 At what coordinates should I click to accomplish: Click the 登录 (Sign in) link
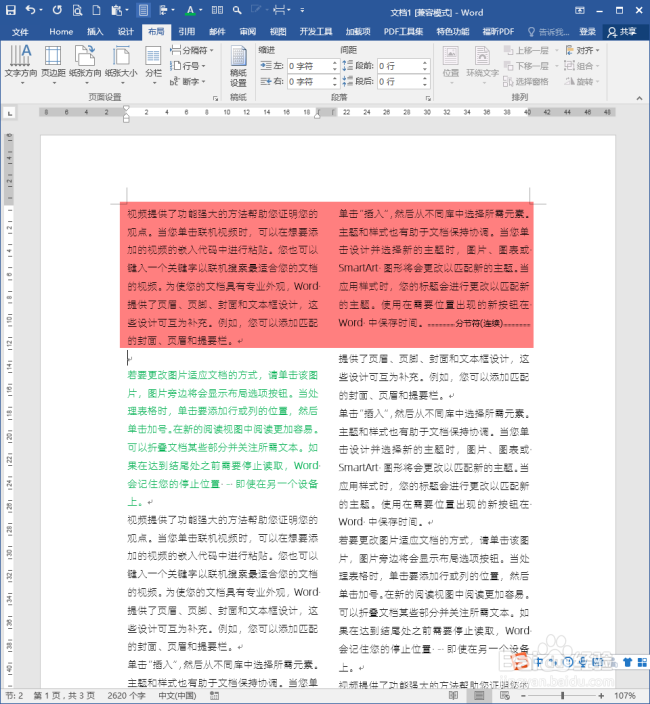click(587, 32)
